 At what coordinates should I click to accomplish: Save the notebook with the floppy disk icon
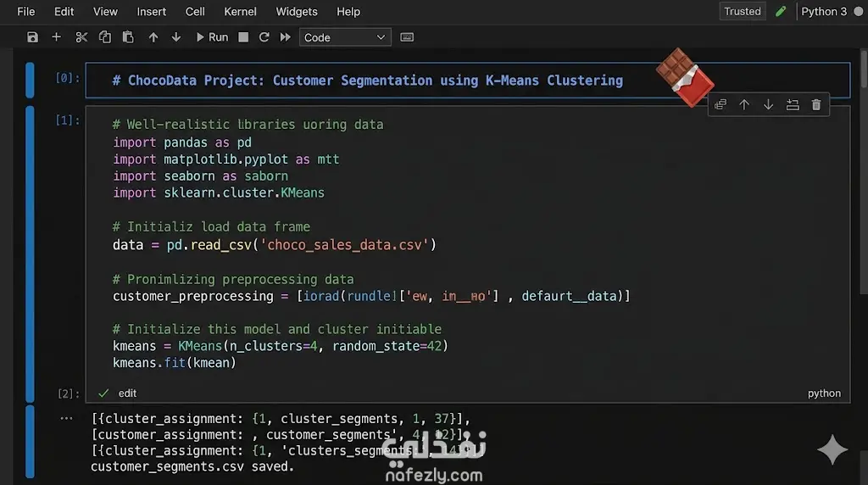coord(33,37)
